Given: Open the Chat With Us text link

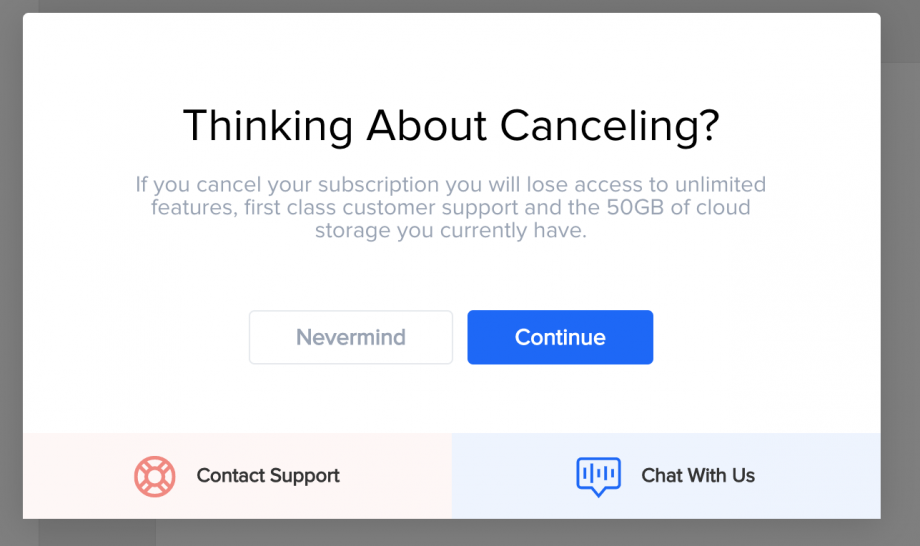Looking at the screenshot, I should pyautogui.click(x=698, y=476).
